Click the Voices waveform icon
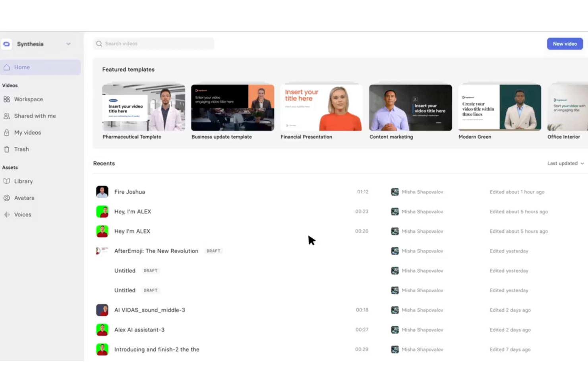The width and height of the screenshot is (588, 392). click(7, 214)
